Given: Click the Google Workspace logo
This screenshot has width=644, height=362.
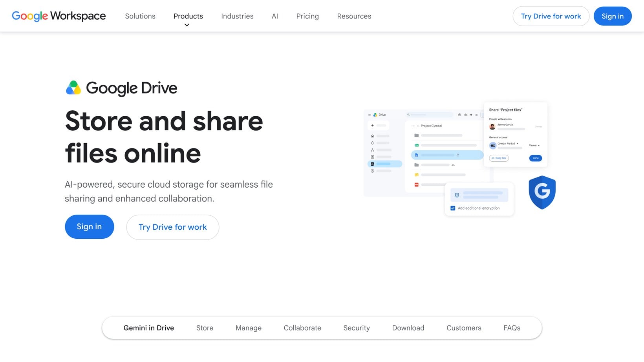Looking at the screenshot, I should 59,16.
